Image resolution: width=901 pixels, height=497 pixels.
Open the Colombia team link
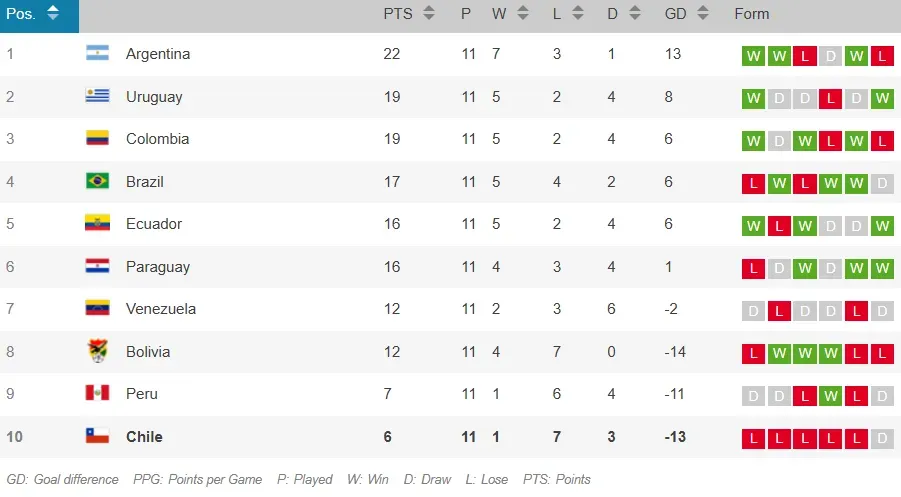[x=157, y=139]
